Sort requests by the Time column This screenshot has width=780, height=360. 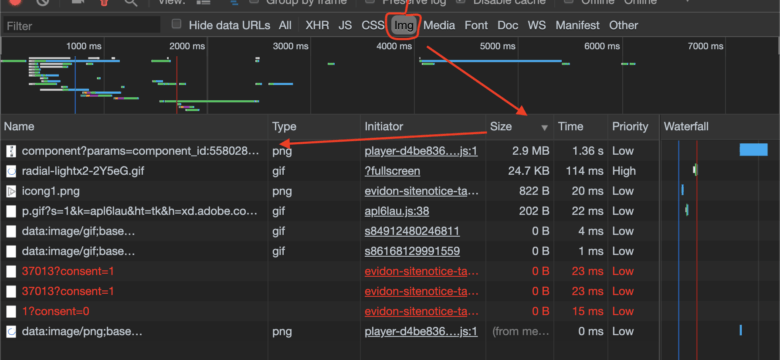tap(571, 126)
